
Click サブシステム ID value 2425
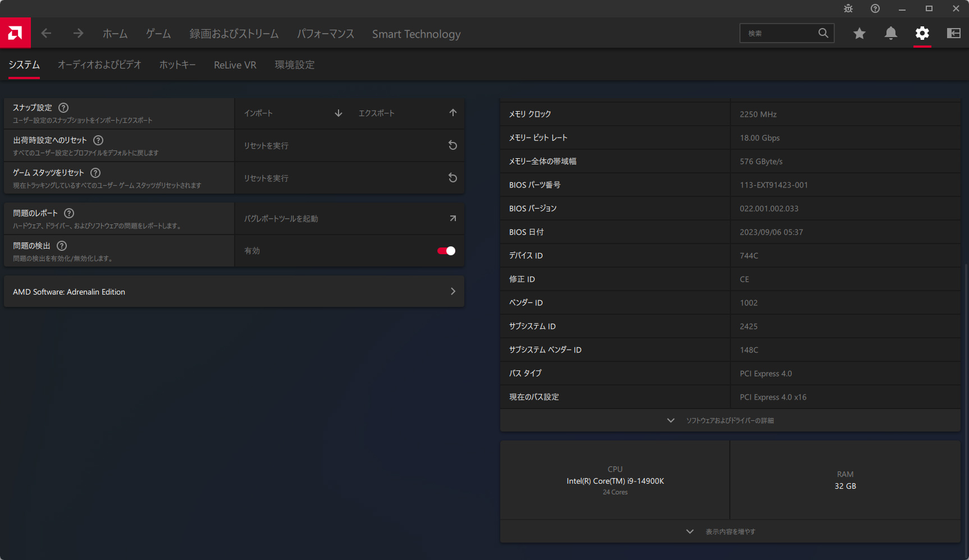pos(749,327)
